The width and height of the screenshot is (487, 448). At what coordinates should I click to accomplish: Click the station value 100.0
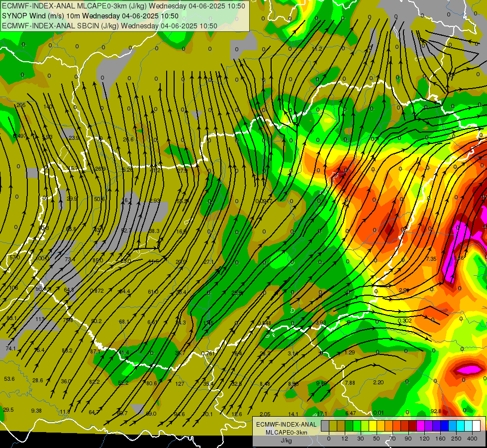coord(42,258)
